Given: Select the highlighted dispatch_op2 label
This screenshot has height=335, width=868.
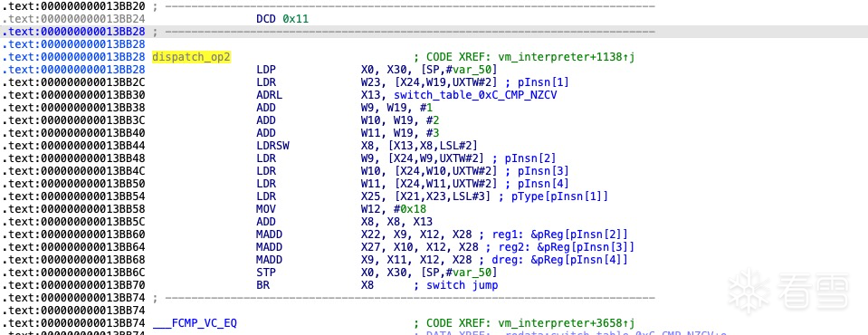Looking at the screenshot, I should (x=191, y=56).
